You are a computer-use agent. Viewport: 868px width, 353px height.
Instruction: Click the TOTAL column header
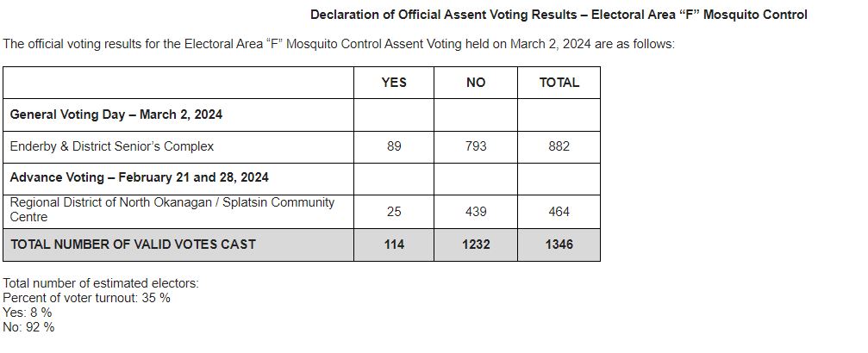click(x=559, y=83)
